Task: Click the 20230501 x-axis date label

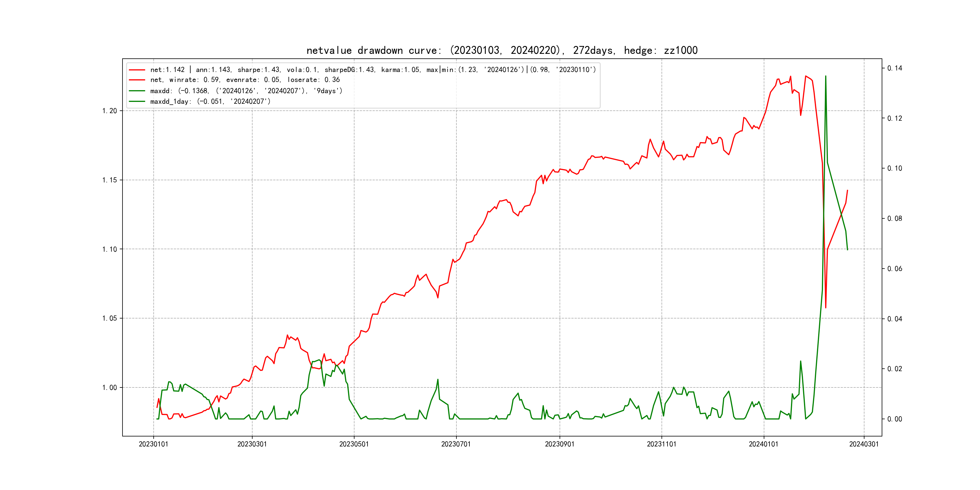Action: tap(354, 444)
